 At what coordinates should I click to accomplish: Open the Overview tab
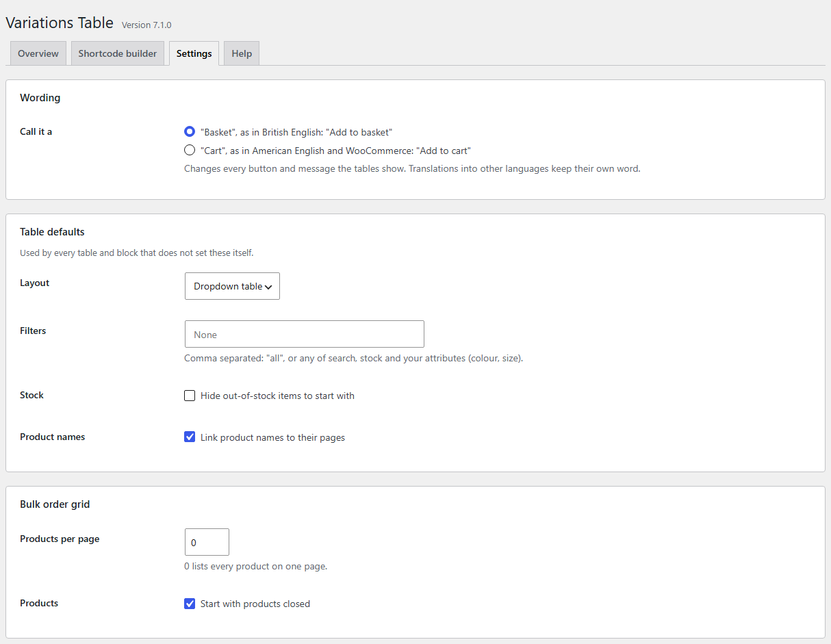coord(38,53)
